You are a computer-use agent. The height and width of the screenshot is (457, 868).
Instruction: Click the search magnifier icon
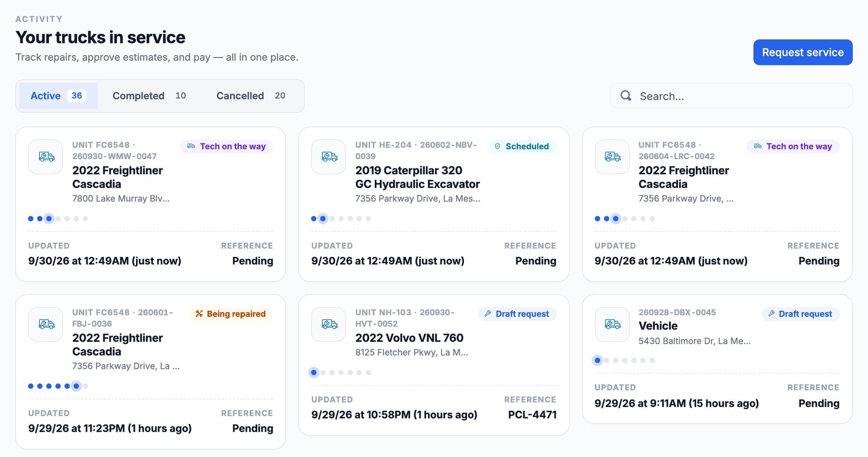click(625, 96)
